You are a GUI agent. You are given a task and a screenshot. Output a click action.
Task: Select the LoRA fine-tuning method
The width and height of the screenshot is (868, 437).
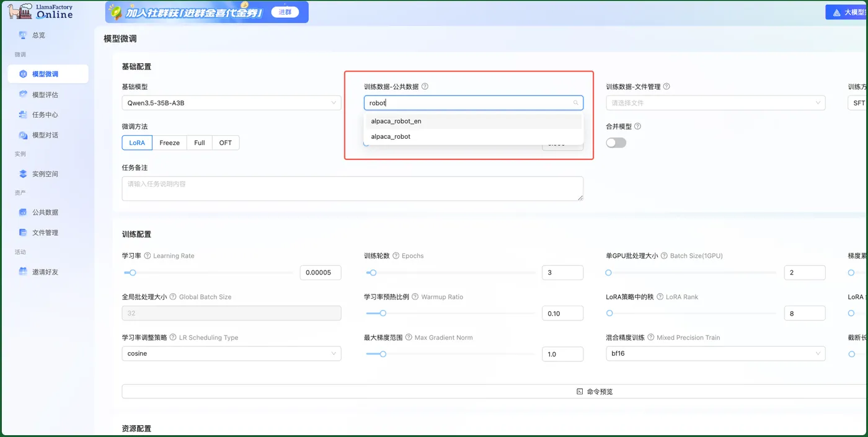(x=137, y=143)
